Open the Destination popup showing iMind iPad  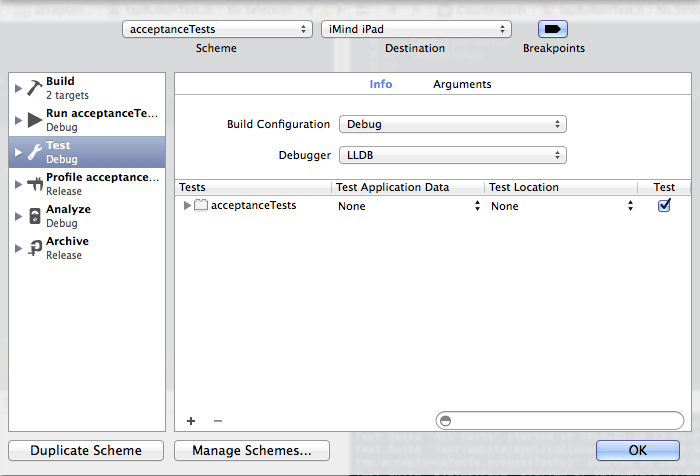[416, 29]
